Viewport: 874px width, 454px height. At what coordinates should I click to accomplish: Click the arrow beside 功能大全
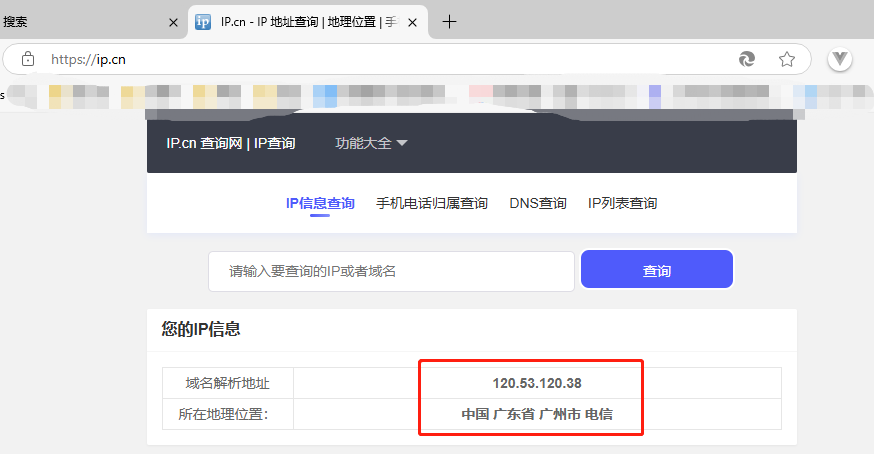tap(402, 143)
